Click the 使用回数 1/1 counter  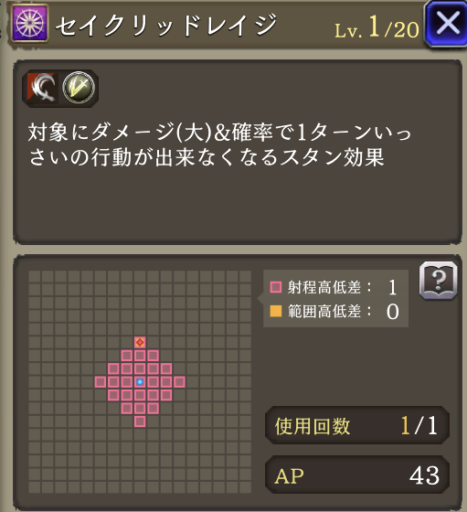click(x=357, y=426)
